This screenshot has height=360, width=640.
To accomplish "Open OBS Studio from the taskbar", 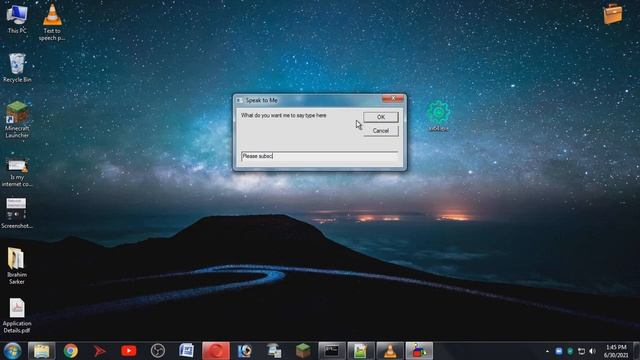I will [x=158, y=351].
